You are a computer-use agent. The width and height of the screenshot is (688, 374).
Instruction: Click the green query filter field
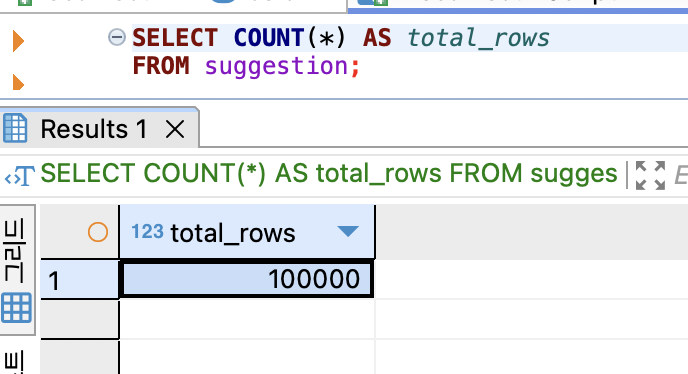(329, 173)
